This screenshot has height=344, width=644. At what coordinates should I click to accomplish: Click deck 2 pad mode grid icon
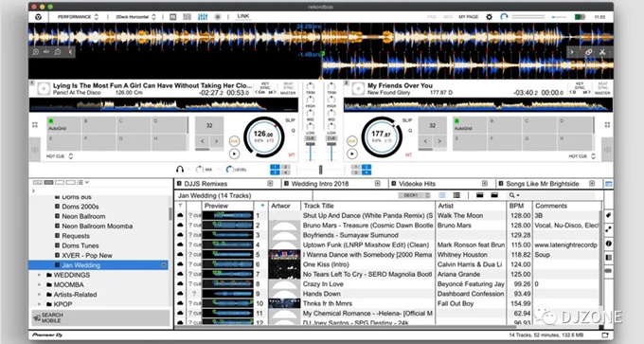pos(607,124)
